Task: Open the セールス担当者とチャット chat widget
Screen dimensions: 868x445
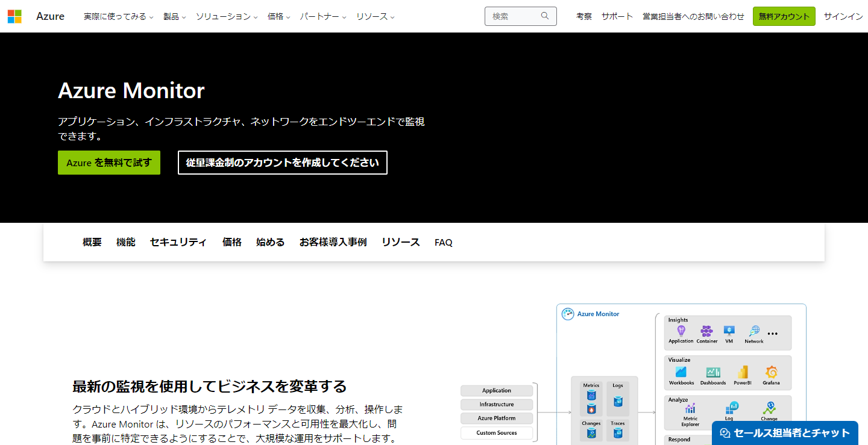Action: tap(785, 432)
